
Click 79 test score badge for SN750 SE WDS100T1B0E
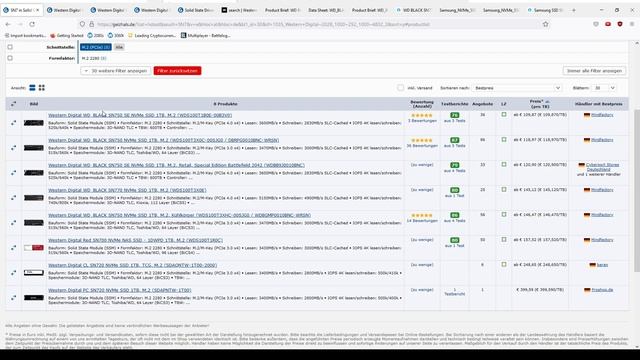click(454, 115)
